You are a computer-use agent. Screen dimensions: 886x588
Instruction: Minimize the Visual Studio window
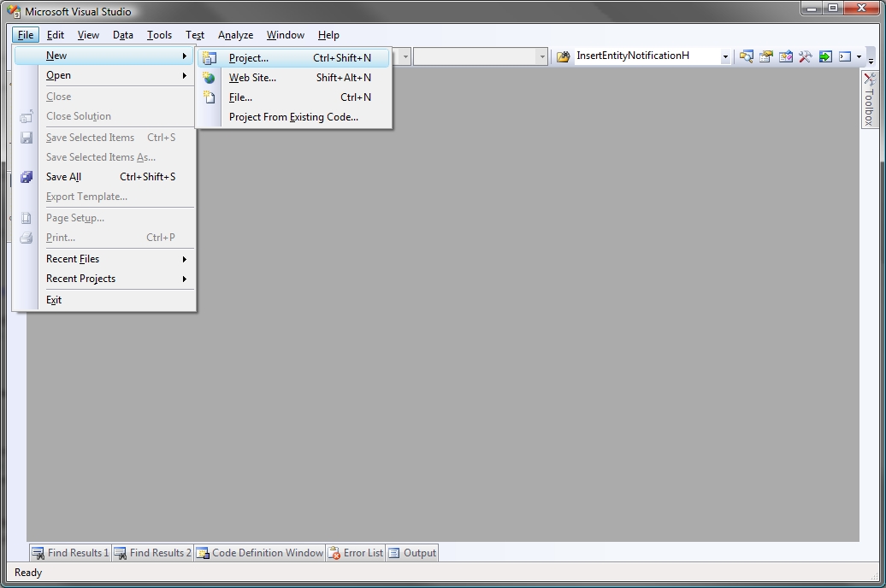click(x=812, y=9)
